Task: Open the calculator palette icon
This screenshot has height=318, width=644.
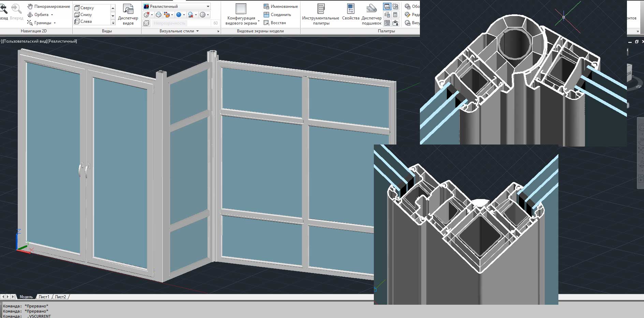Action: pos(395,15)
